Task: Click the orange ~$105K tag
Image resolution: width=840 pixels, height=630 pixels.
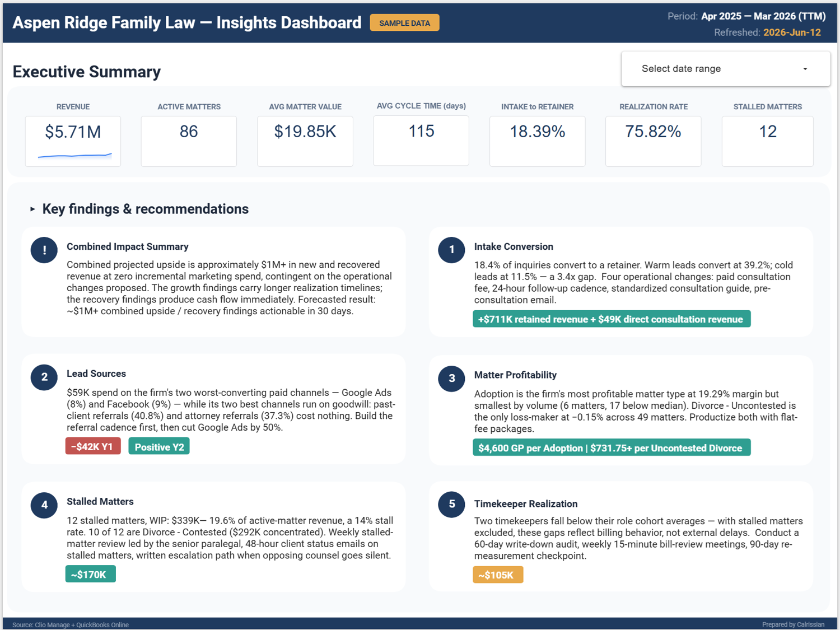Action: pos(498,575)
